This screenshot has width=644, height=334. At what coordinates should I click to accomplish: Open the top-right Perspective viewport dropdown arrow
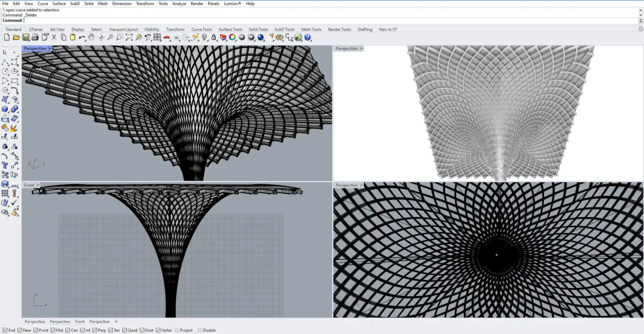[x=362, y=49]
